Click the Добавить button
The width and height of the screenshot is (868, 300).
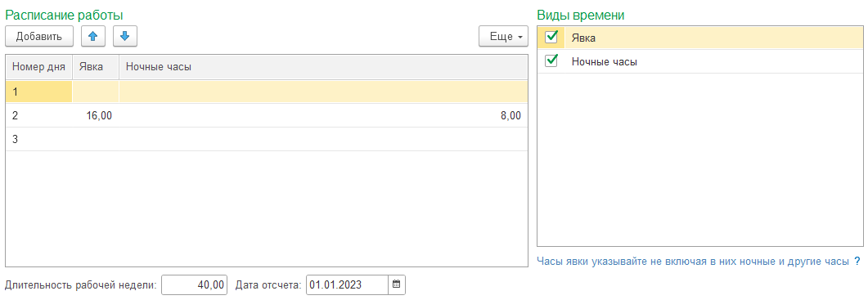coord(38,37)
